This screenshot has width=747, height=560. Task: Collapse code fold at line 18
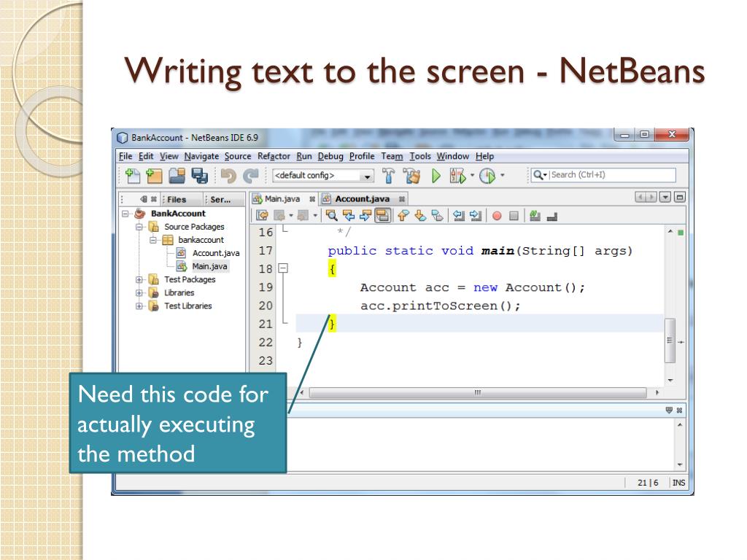[x=283, y=268]
